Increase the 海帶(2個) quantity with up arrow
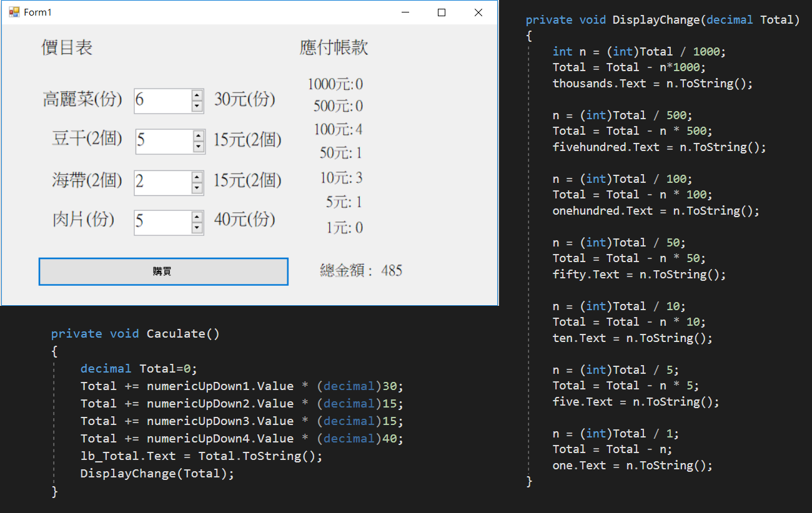Viewport: 812px width, 513px height. point(197,177)
